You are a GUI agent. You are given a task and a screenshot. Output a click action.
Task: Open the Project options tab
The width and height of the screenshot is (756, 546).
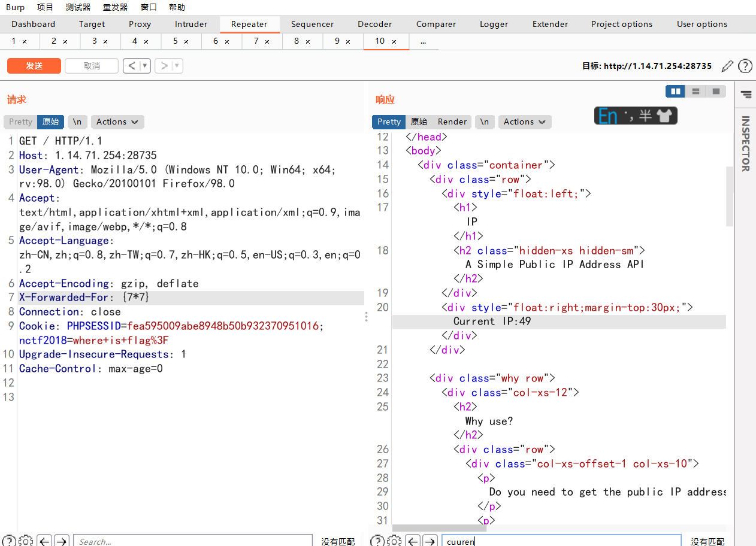click(x=622, y=24)
